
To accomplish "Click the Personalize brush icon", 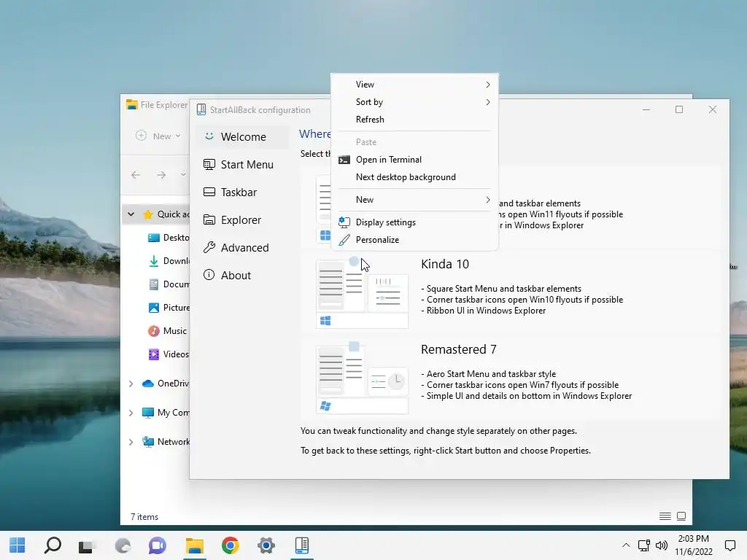I will [x=344, y=240].
